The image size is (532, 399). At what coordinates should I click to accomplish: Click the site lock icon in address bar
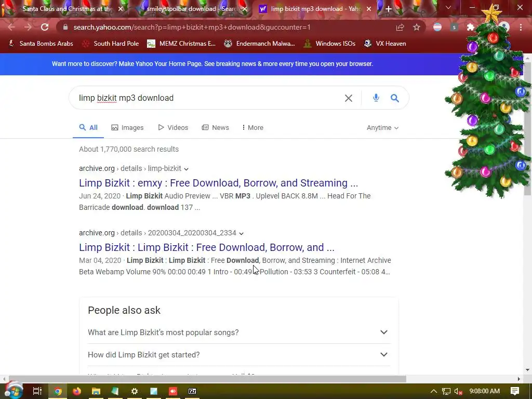(x=65, y=27)
